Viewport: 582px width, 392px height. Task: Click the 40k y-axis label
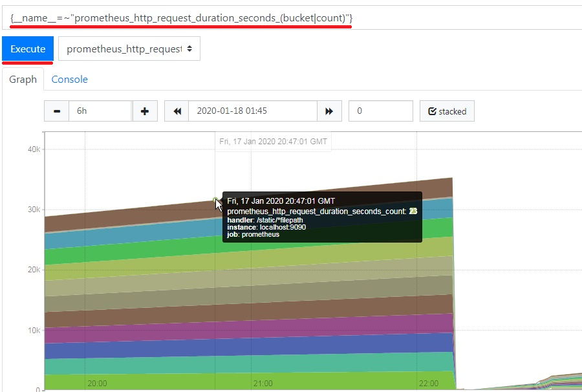(x=34, y=149)
